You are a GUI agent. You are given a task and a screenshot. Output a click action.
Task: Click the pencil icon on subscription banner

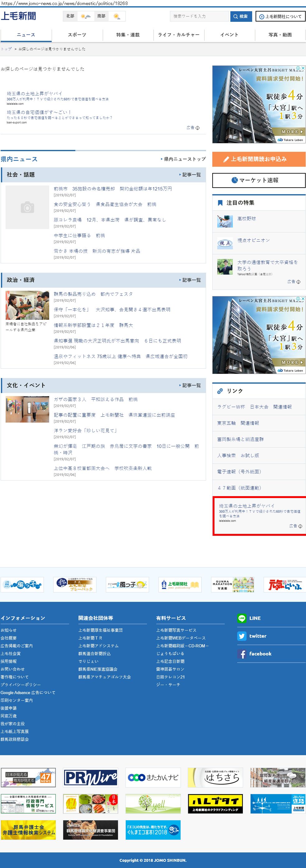click(x=226, y=159)
